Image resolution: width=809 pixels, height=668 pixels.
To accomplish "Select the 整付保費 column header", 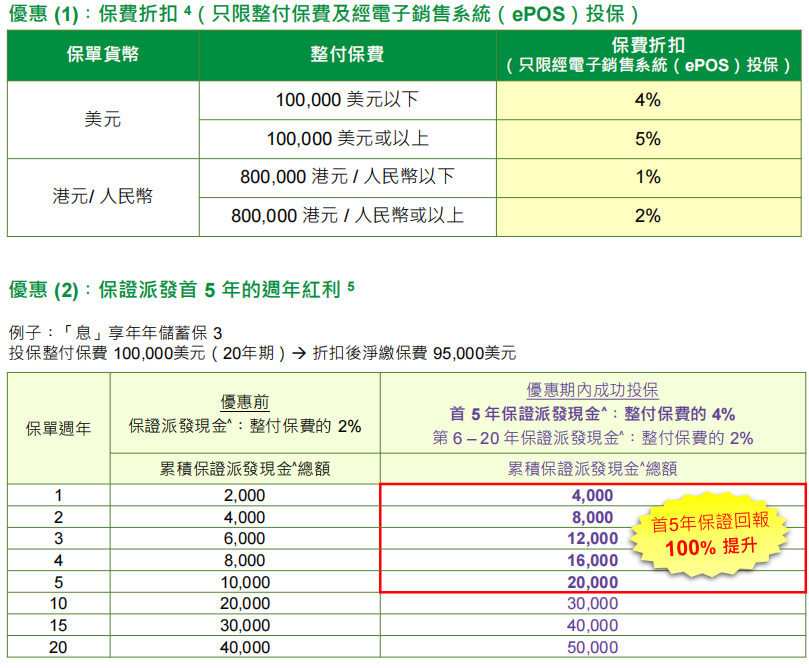I will (x=347, y=55).
